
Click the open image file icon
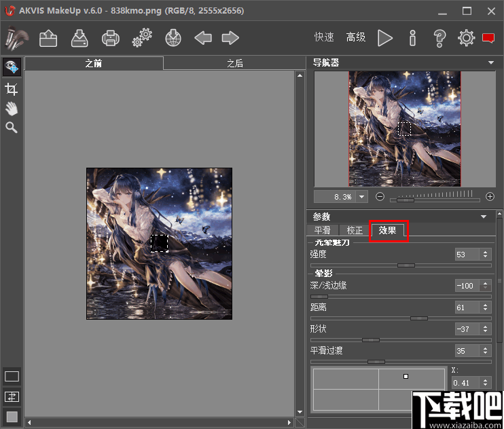click(x=48, y=38)
